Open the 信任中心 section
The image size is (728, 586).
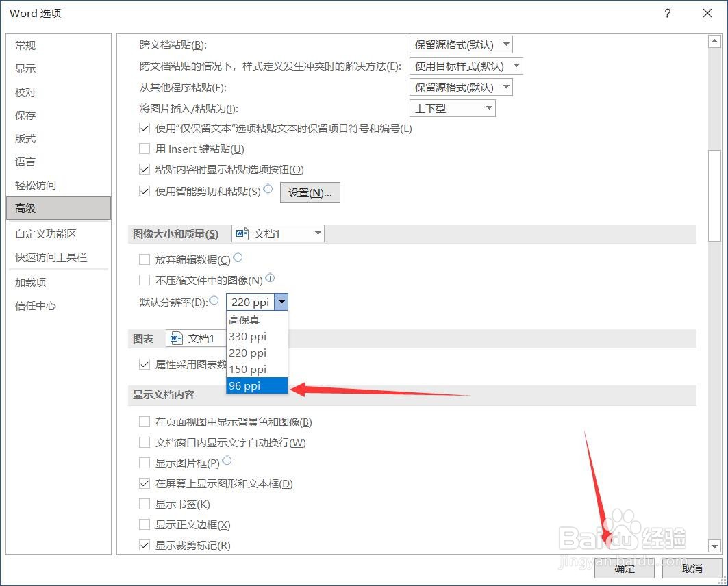pos(35,305)
